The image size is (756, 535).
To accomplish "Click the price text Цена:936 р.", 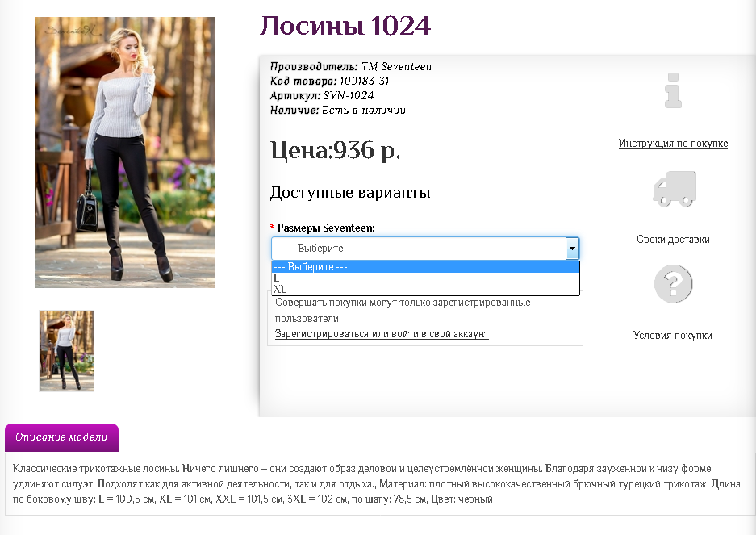I will click(336, 151).
